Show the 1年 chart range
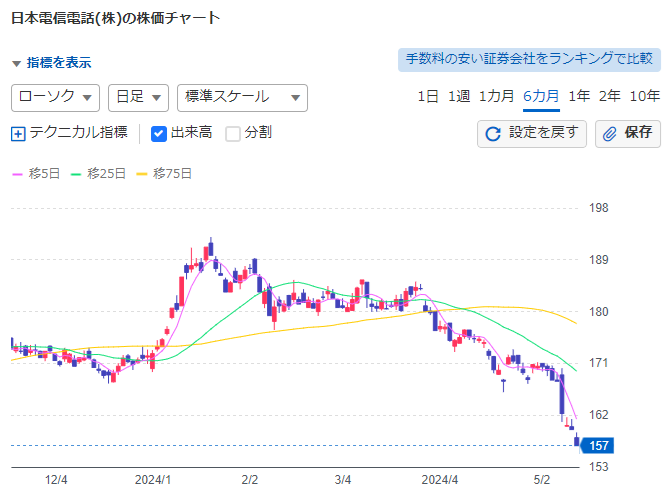The image size is (668, 497). pos(578,97)
